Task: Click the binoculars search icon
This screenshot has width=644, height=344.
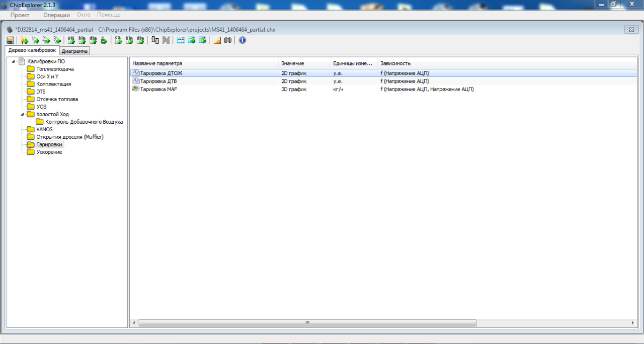Action: tap(228, 40)
